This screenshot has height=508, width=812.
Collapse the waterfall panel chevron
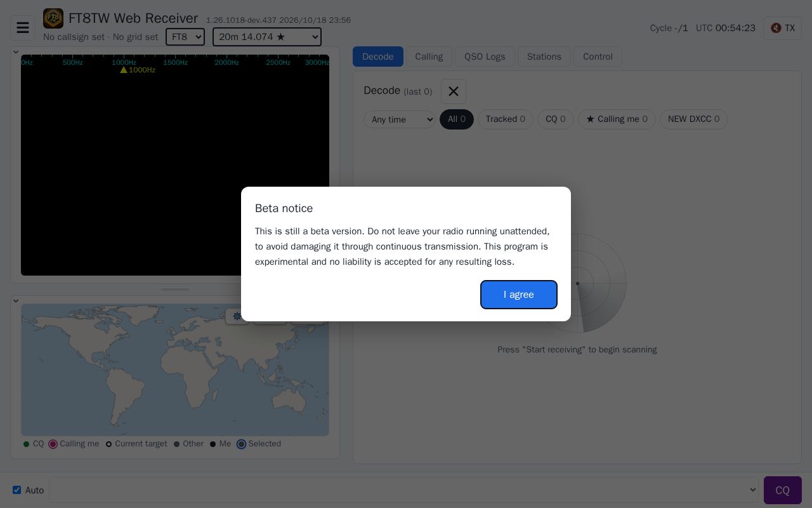[x=16, y=52]
